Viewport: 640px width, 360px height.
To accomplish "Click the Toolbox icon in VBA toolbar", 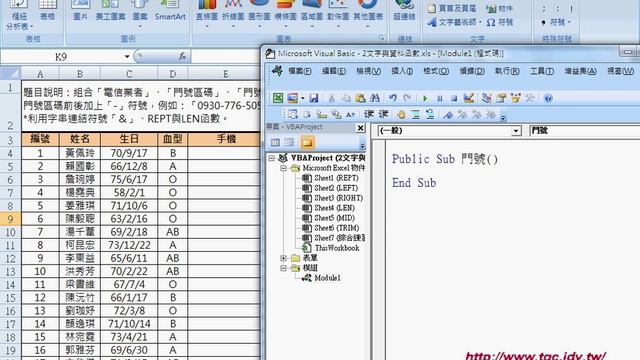I will (530, 98).
